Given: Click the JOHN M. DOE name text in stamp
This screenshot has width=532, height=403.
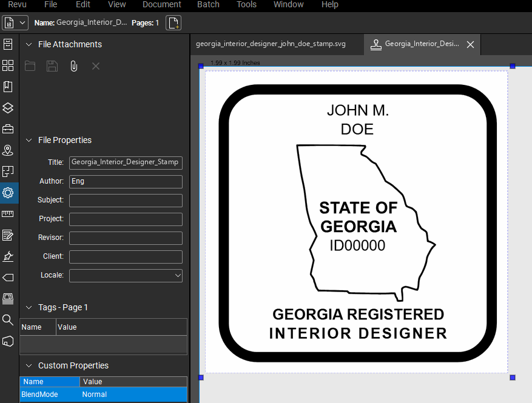Looking at the screenshot, I should point(358,119).
